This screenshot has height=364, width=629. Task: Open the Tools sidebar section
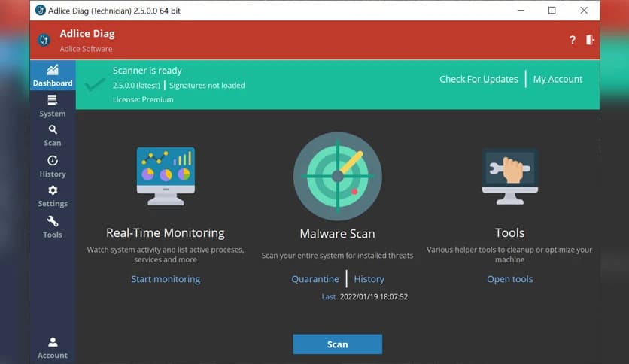53,227
